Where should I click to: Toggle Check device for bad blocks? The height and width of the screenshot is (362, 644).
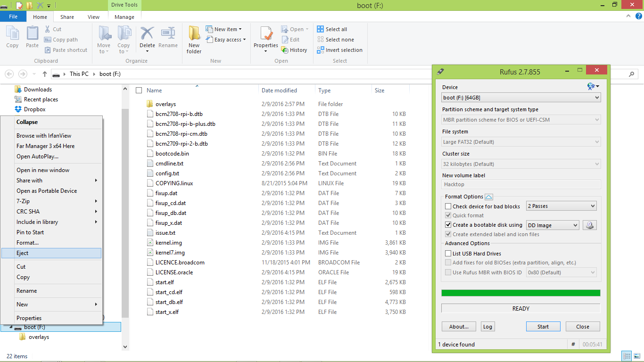click(448, 206)
